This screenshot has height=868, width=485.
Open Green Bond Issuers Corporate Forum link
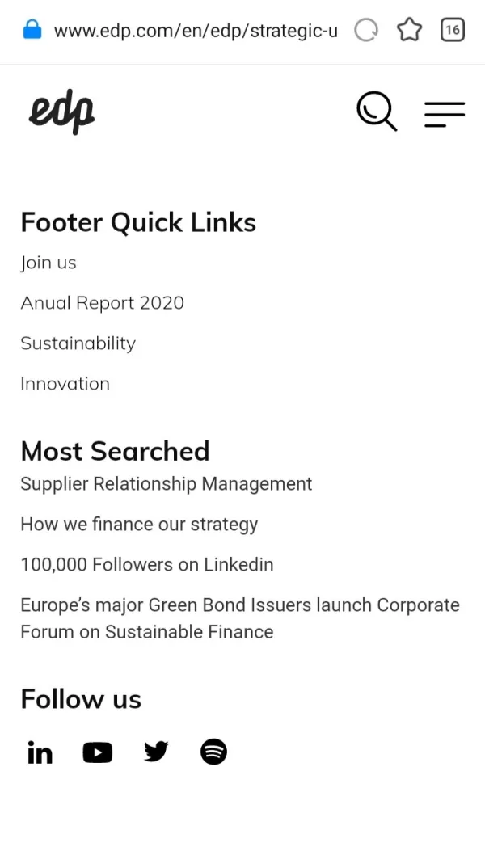[x=239, y=618]
